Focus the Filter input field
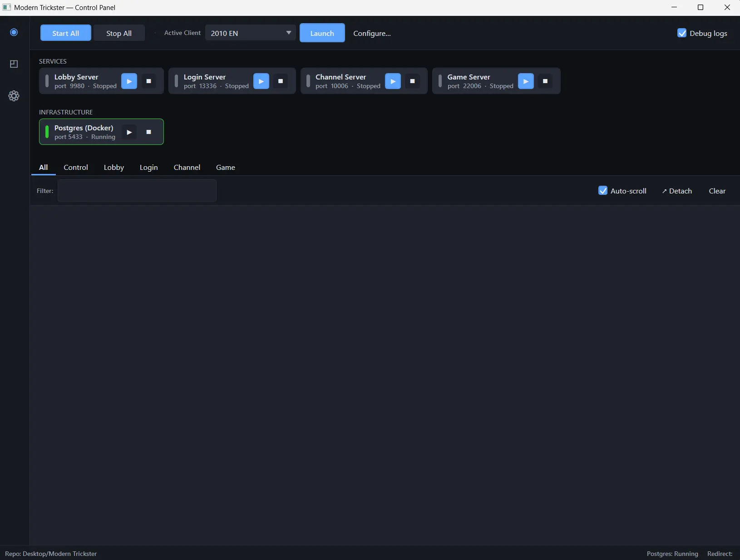The height and width of the screenshot is (560, 740). [137, 191]
